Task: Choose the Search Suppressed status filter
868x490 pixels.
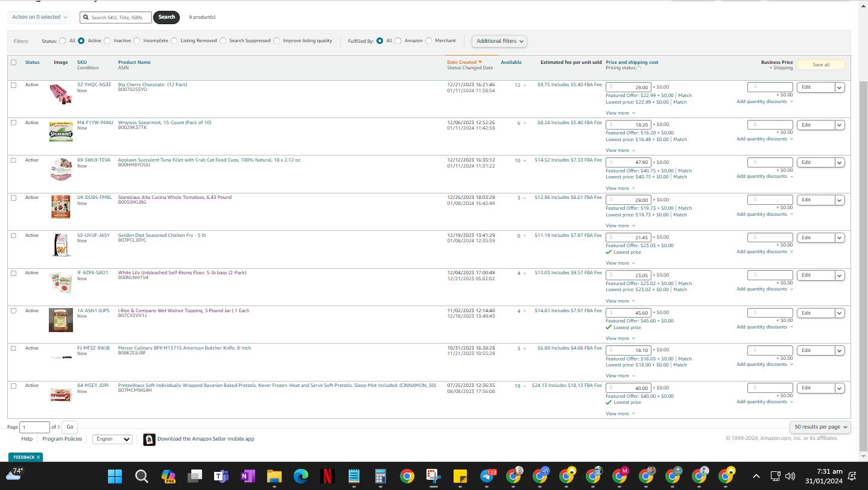Action: pos(223,41)
